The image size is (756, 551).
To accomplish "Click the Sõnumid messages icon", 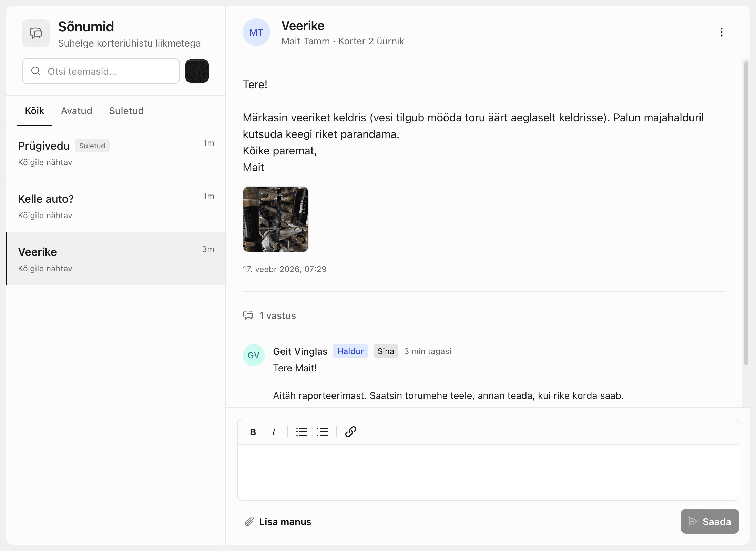I will coord(36,33).
